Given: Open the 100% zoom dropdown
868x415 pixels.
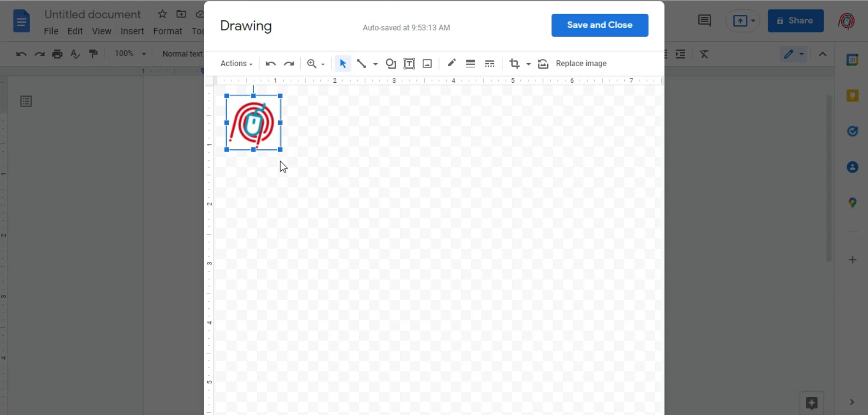Looking at the screenshot, I should (x=130, y=54).
